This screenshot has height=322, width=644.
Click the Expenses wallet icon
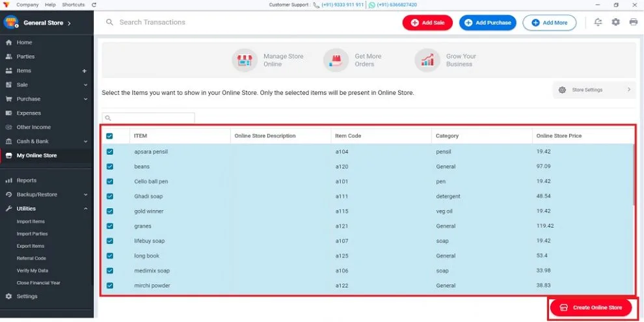pyautogui.click(x=8, y=113)
